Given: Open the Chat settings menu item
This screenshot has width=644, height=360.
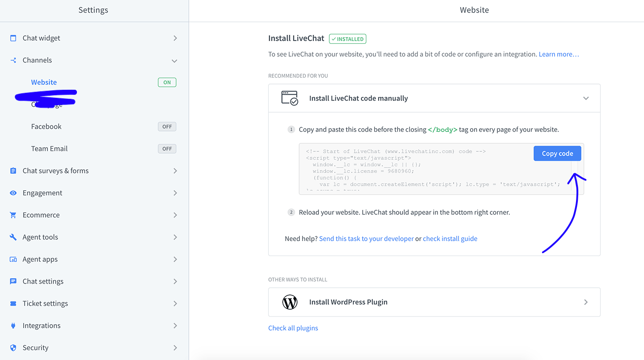Looking at the screenshot, I should (x=43, y=281).
